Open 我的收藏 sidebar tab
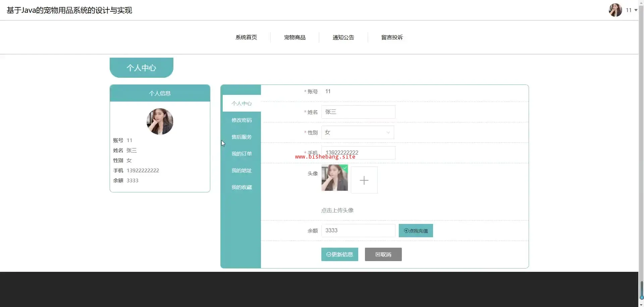The height and width of the screenshot is (307, 644). [x=241, y=187]
